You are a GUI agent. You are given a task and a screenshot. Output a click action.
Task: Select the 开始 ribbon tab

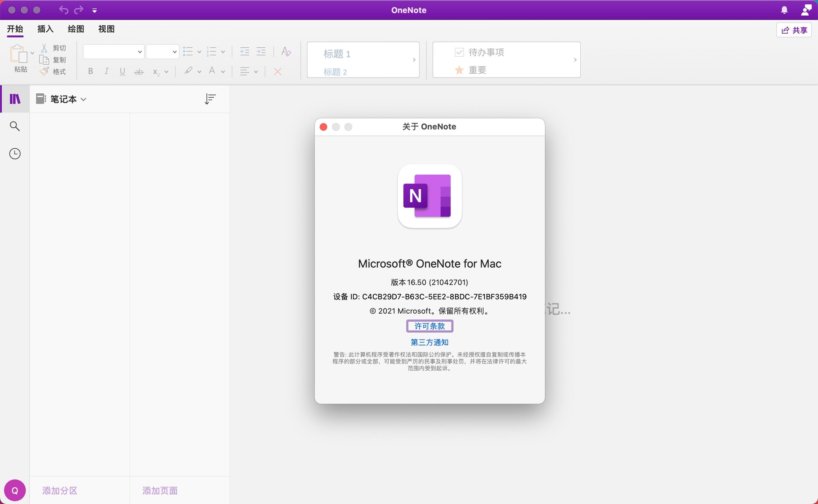[16, 28]
